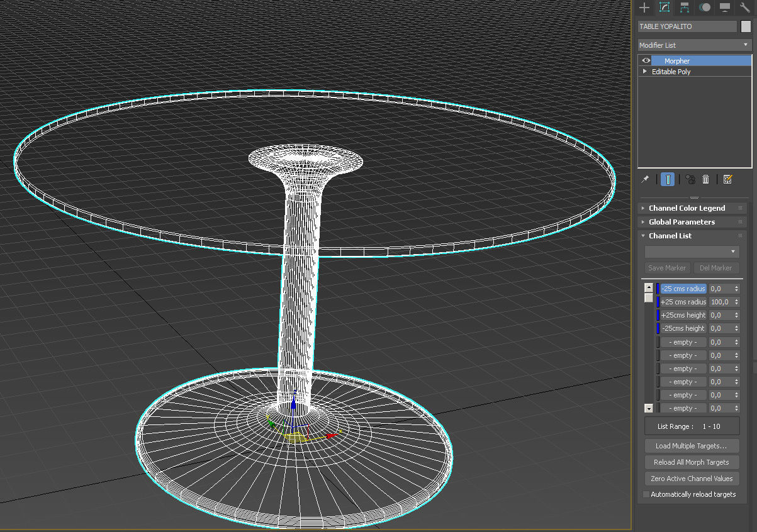
Task: Click the List Range 1 - 10 display
Action: [x=692, y=426]
